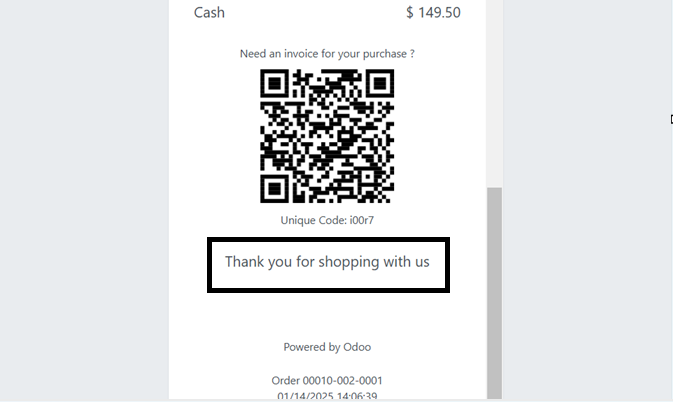Click the QR code's bottom-left finder square
Viewport: 673px width, 402px height.
(x=275, y=188)
